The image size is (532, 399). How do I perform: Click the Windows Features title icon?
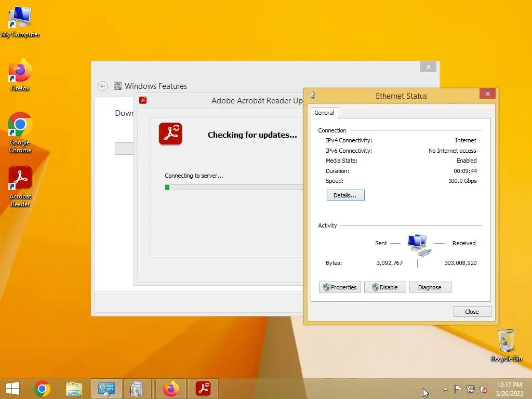(x=117, y=86)
